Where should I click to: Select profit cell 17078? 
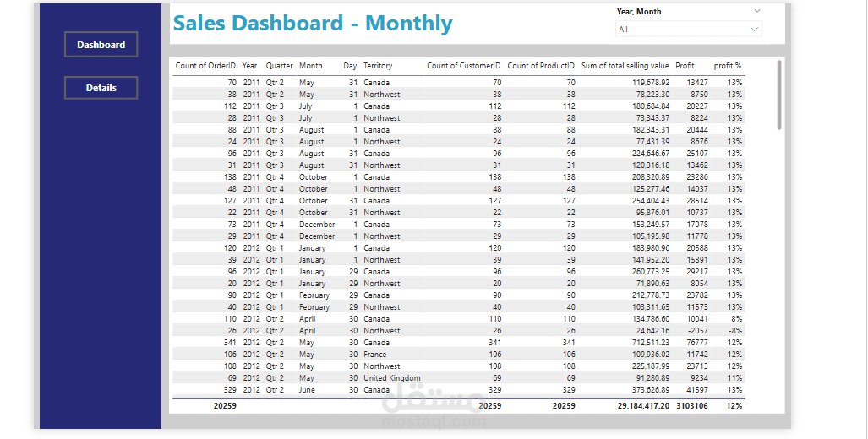(697, 225)
